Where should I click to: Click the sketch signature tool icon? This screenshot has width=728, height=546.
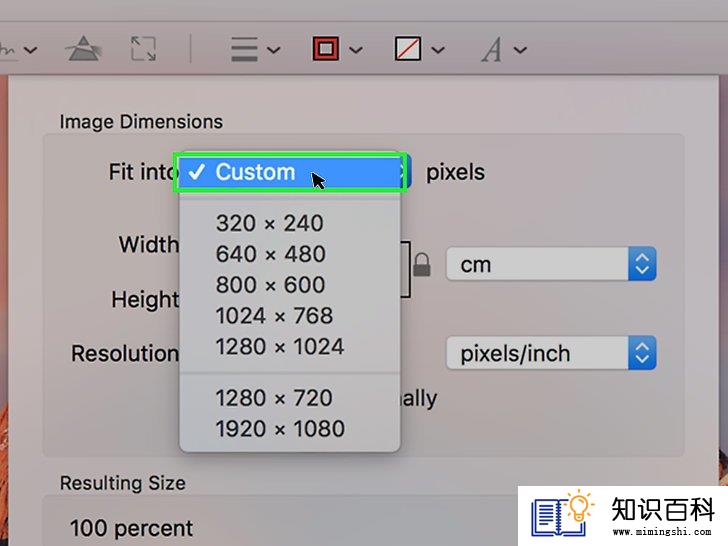[x=7, y=49]
